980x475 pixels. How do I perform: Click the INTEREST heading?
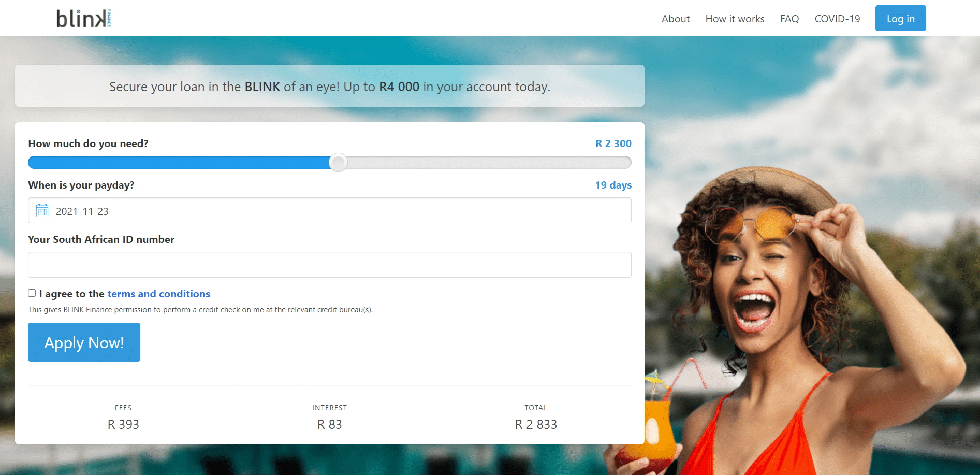click(x=329, y=408)
